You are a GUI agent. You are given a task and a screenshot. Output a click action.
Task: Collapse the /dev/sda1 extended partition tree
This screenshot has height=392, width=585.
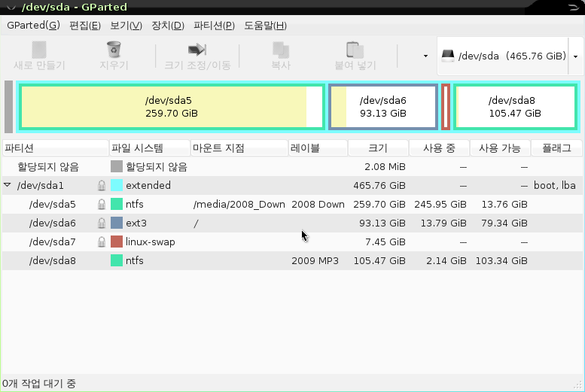pyautogui.click(x=8, y=185)
